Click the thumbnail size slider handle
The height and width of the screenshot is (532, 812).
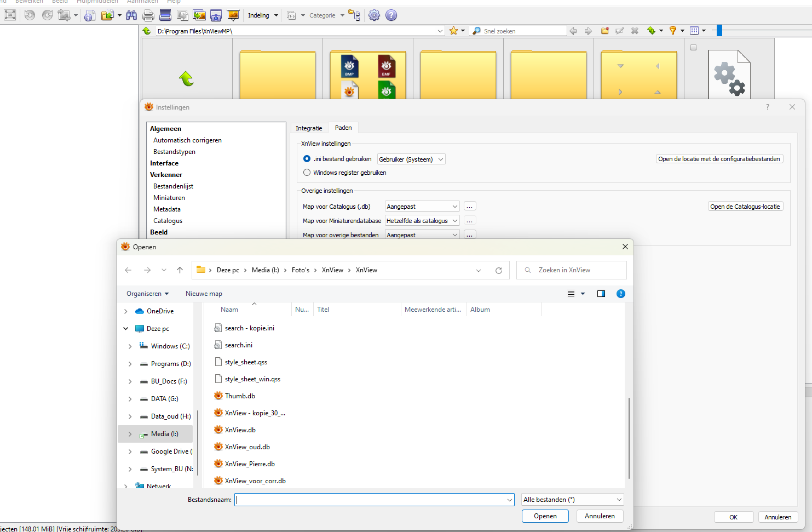coord(719,31)
